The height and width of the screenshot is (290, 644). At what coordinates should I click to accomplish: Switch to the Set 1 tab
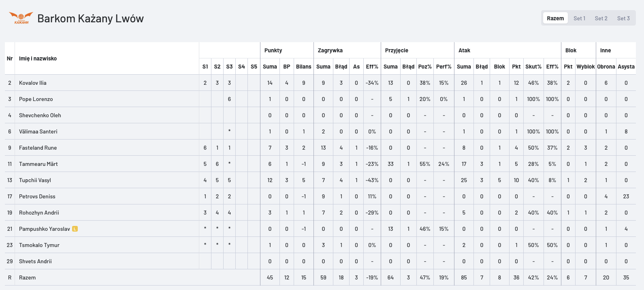[x=579, y=18]
